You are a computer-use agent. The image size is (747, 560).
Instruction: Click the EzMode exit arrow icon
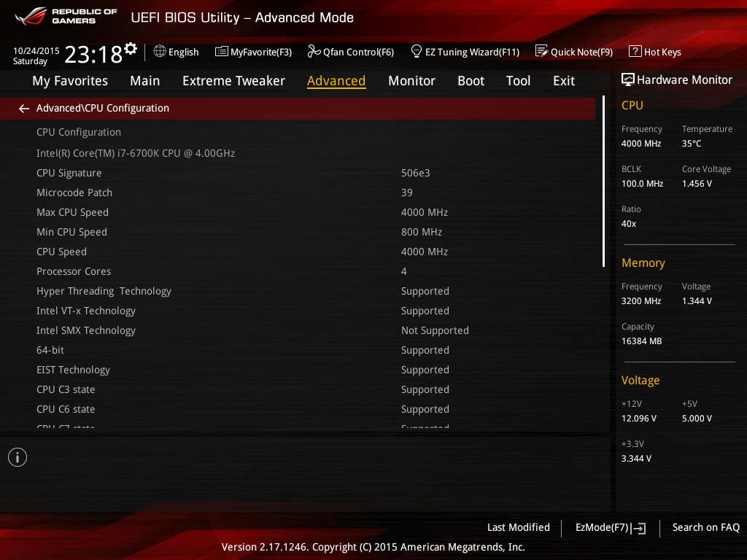point(638,528)
